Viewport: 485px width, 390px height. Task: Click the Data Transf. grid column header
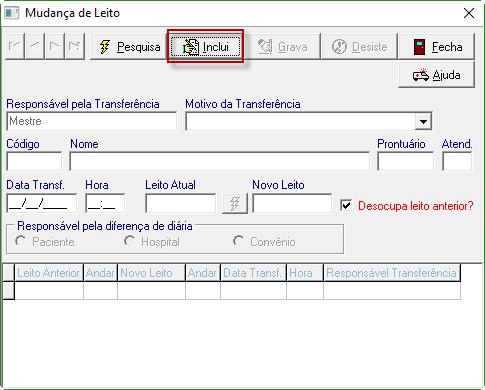[x=253, y=273]
